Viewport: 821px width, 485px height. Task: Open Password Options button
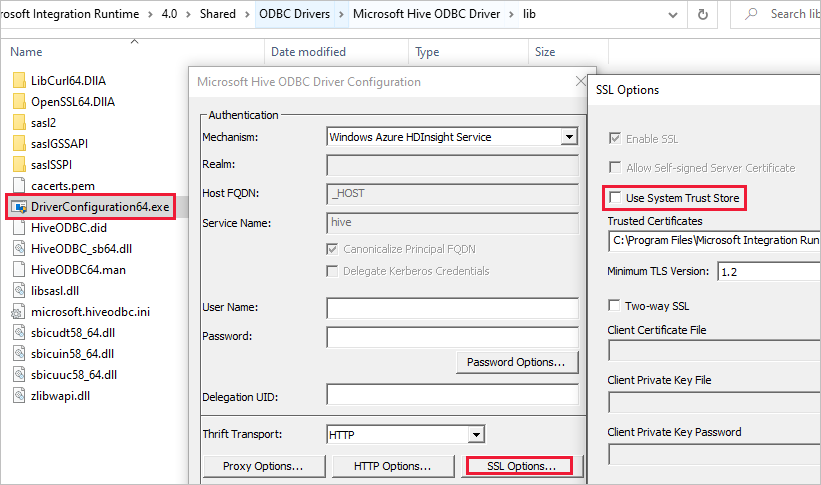(x=517, y=362)
